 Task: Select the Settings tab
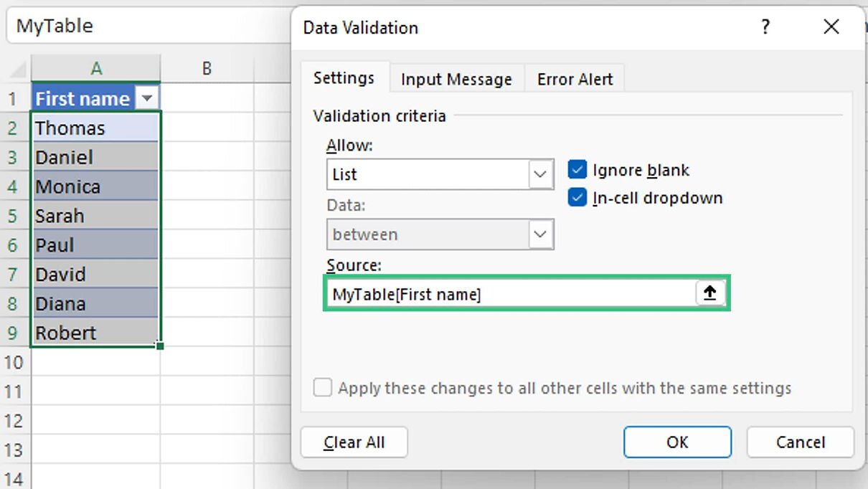[344, 77]
